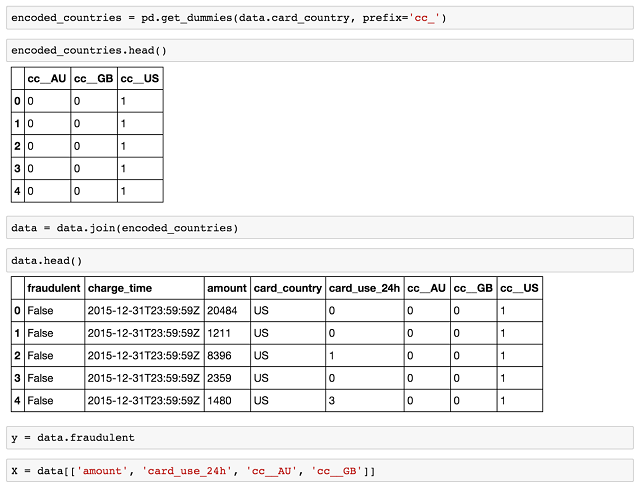Screen dimensions: 640x492
Task: Click the cc__GB header in first table
Action: [93, 78]
